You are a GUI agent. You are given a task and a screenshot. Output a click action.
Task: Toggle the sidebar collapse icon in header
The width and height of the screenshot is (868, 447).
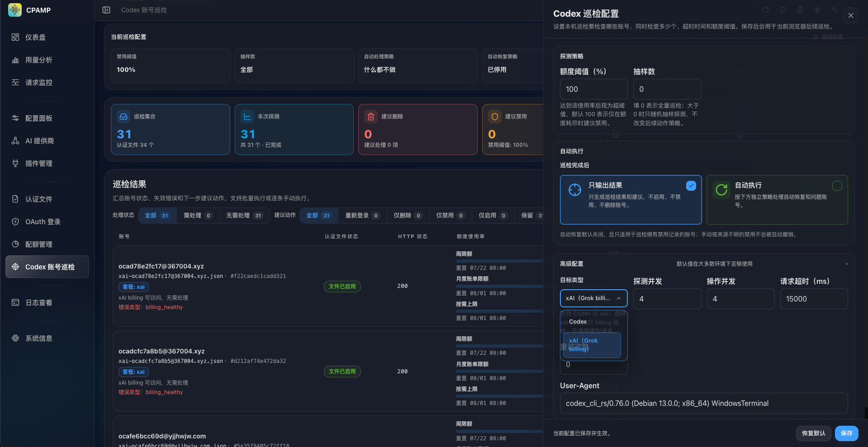[x=106, y=10]
